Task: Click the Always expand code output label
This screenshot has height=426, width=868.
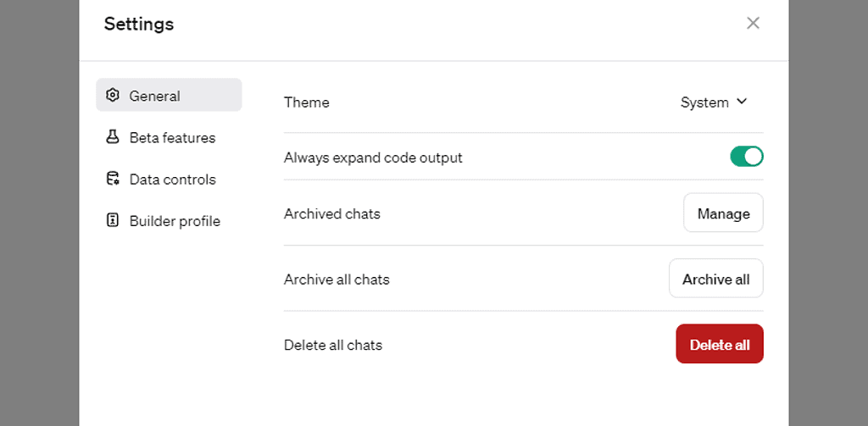Action: click(x=373, y=158)
